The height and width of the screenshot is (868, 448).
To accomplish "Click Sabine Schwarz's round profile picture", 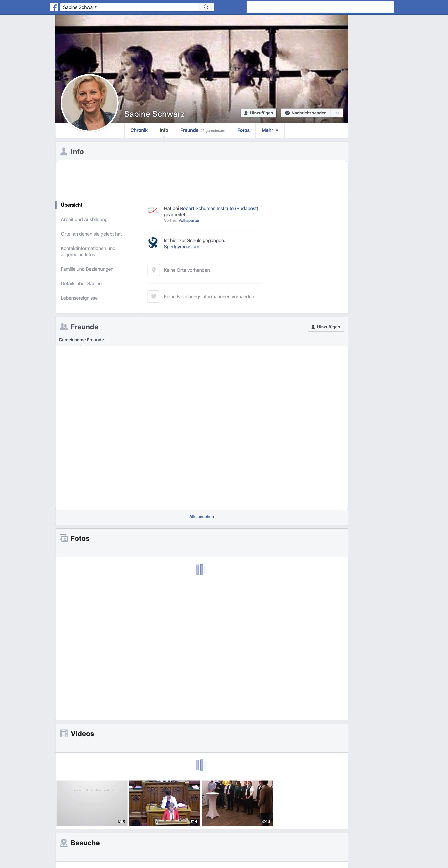I will (x=90, y=103).
